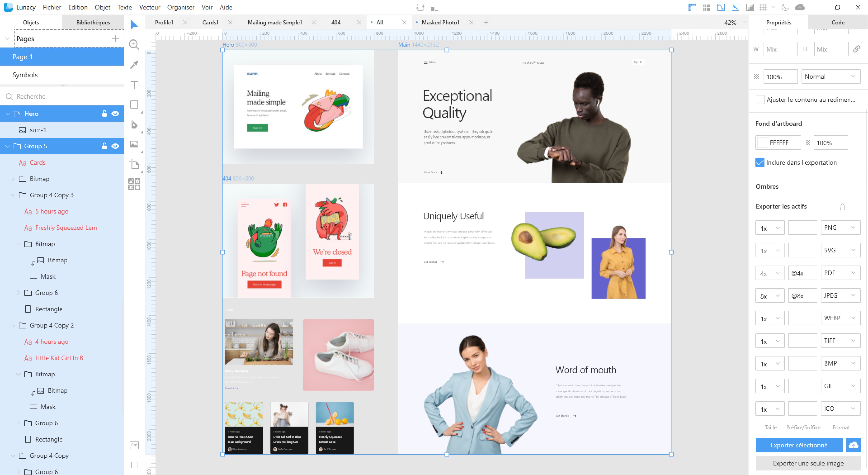Image resolution: width=868 pixels, height=475 pixels.
Task: Select the Text tool
Action: click(134, 85)
